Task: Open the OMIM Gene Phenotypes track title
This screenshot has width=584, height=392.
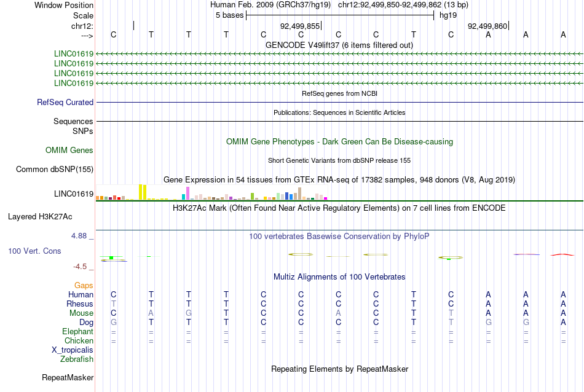Action: click(340, 142)
